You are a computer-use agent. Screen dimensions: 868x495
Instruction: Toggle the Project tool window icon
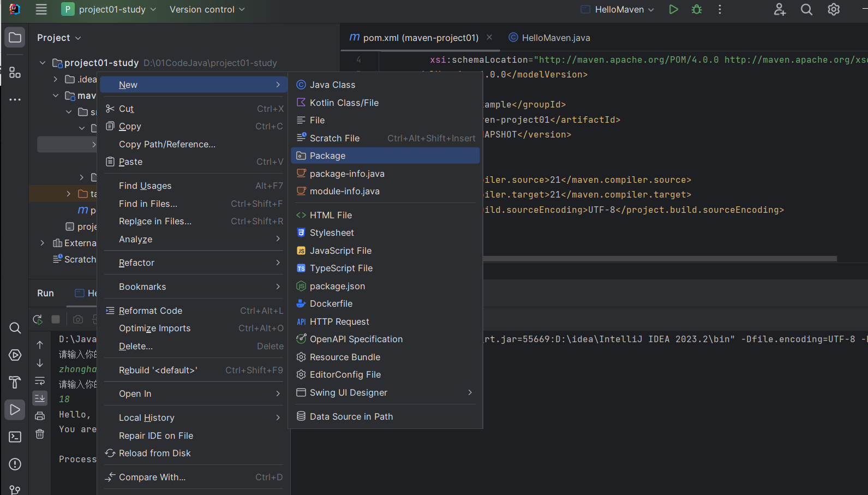coord(15,38)
